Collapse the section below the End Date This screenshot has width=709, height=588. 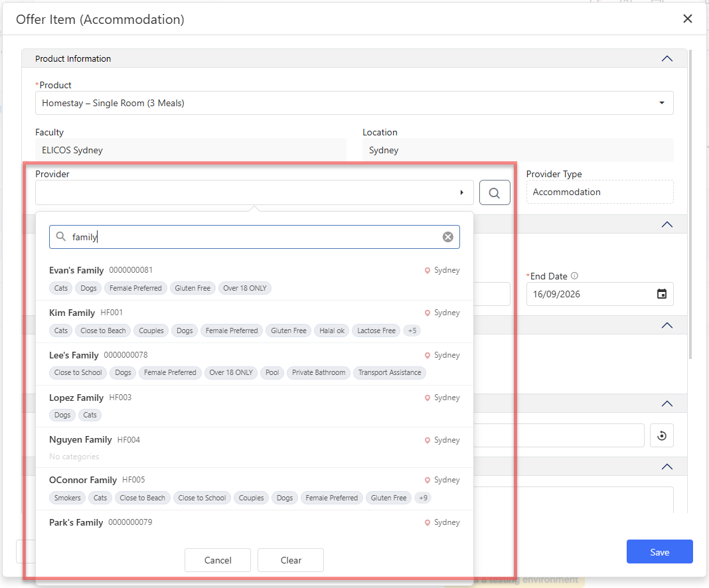[x=667, y=325]
